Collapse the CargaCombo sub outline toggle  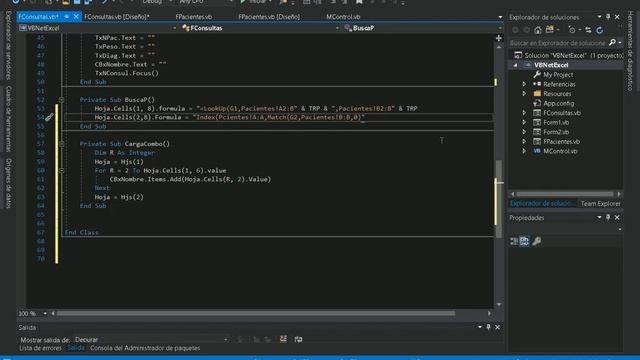click(61, 144)
